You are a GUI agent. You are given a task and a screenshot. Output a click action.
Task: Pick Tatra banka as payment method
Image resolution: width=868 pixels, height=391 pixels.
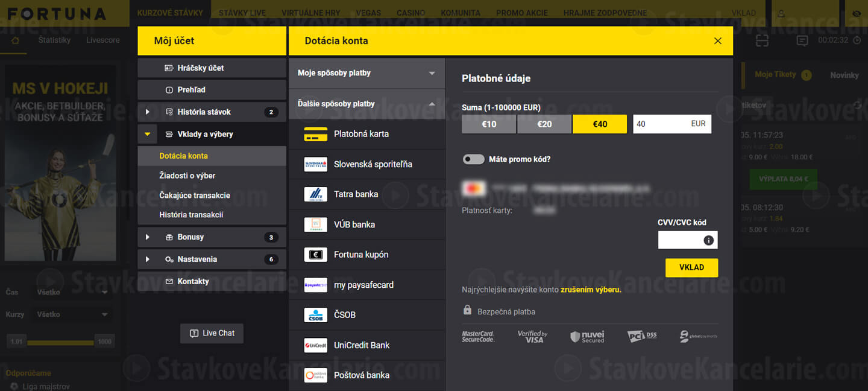(x=366, y=194)
